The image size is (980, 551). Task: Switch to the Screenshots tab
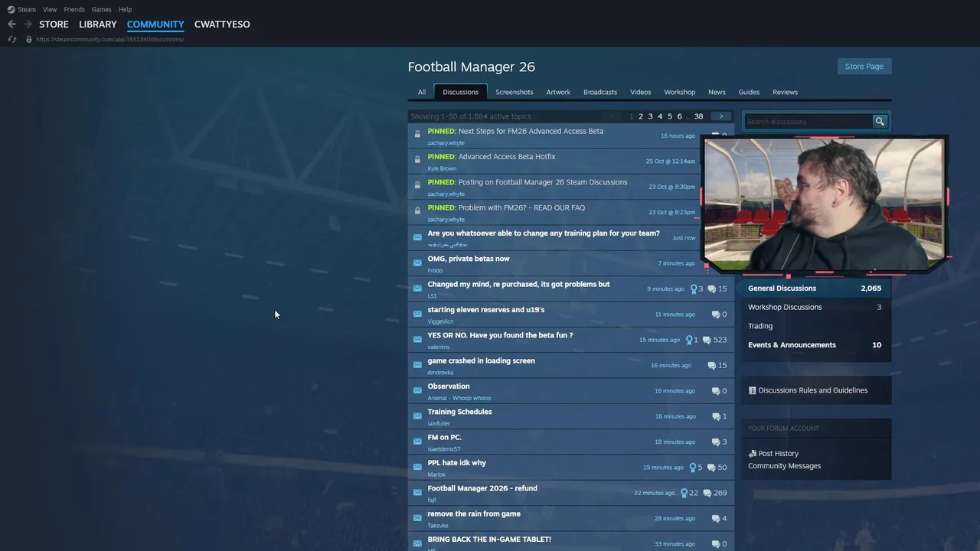pos(514,92)
